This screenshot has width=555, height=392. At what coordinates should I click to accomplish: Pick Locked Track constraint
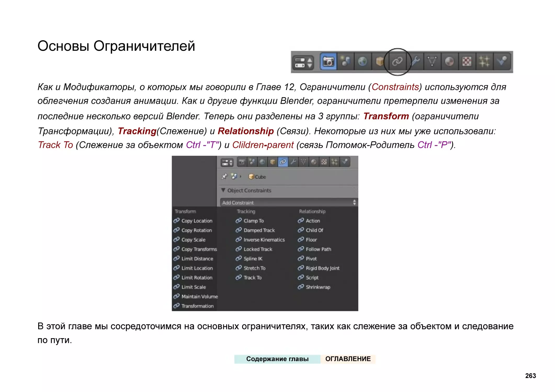tap(254, 249)
